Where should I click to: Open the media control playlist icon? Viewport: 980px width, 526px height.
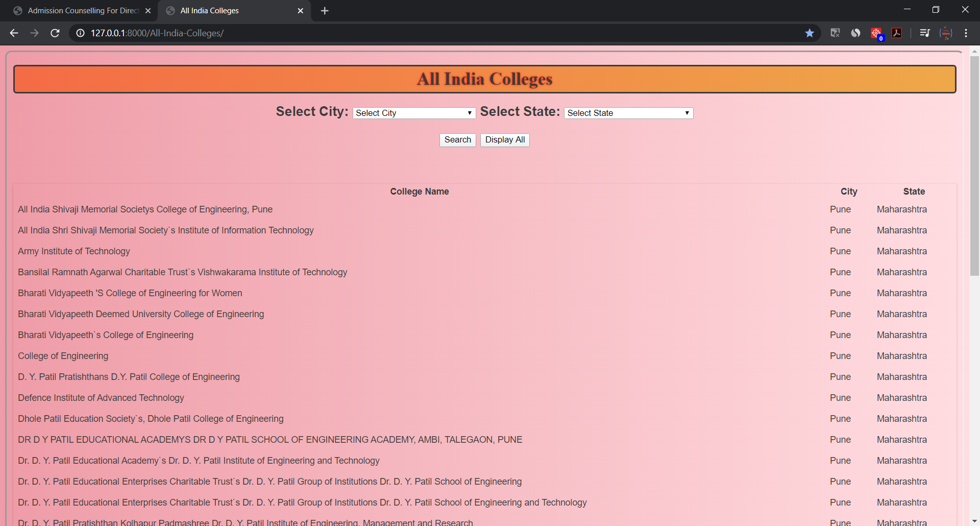pos(925,33)
